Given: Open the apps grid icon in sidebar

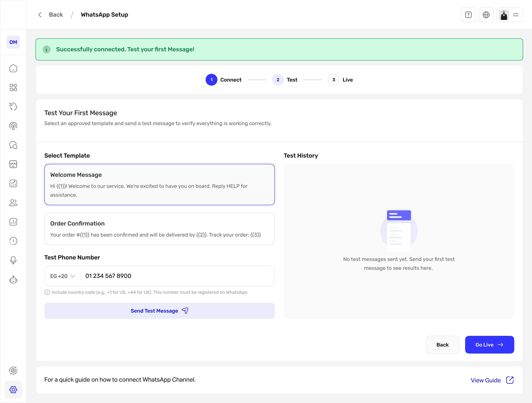Looking at the screenshot, I should tap(13, 87).
